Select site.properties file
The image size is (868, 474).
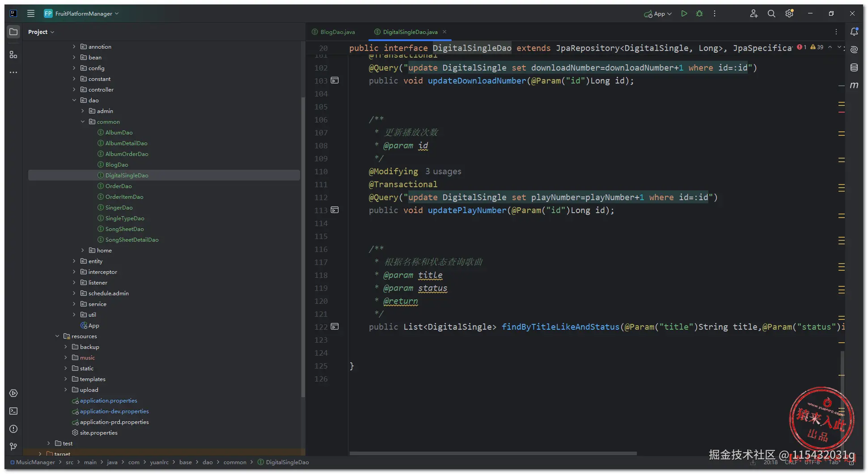pyautogui.click(x=98, y=432)
